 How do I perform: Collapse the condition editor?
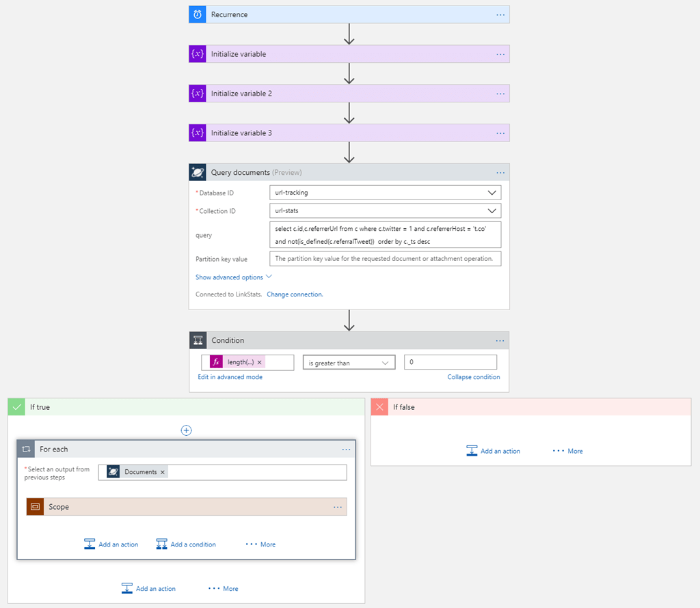(x=474, y=376)
